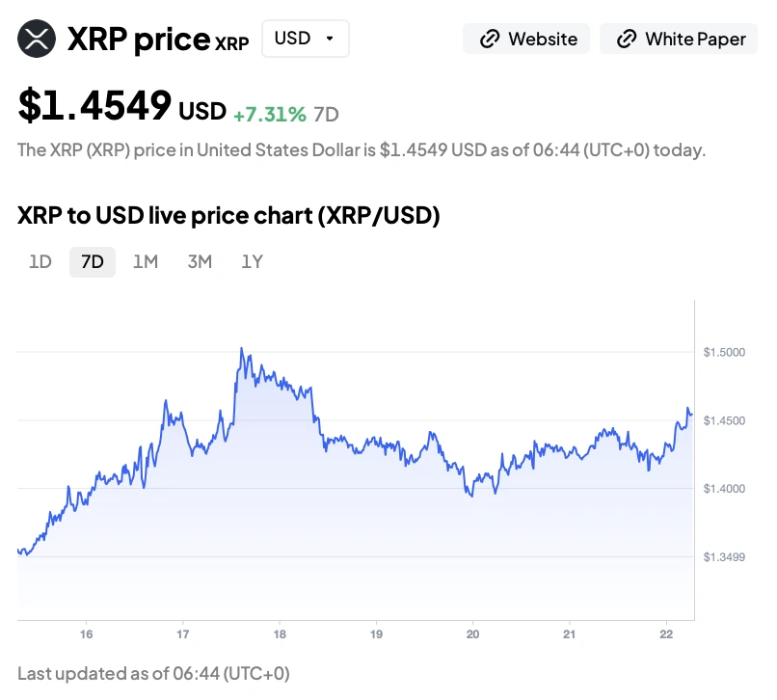Select the 7D chart range tab
The height and width of the screenshot is (700, 777).
[x=93, y=262]
